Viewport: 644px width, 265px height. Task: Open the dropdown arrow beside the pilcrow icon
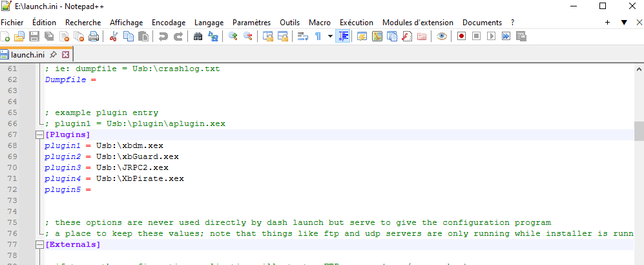pos(330,36)
